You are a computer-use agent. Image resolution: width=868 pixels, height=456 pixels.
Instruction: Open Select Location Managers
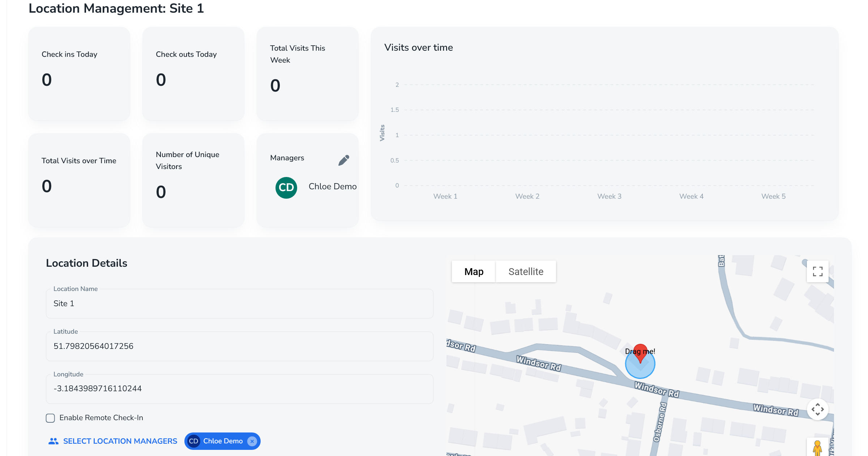tap(120, 441)
